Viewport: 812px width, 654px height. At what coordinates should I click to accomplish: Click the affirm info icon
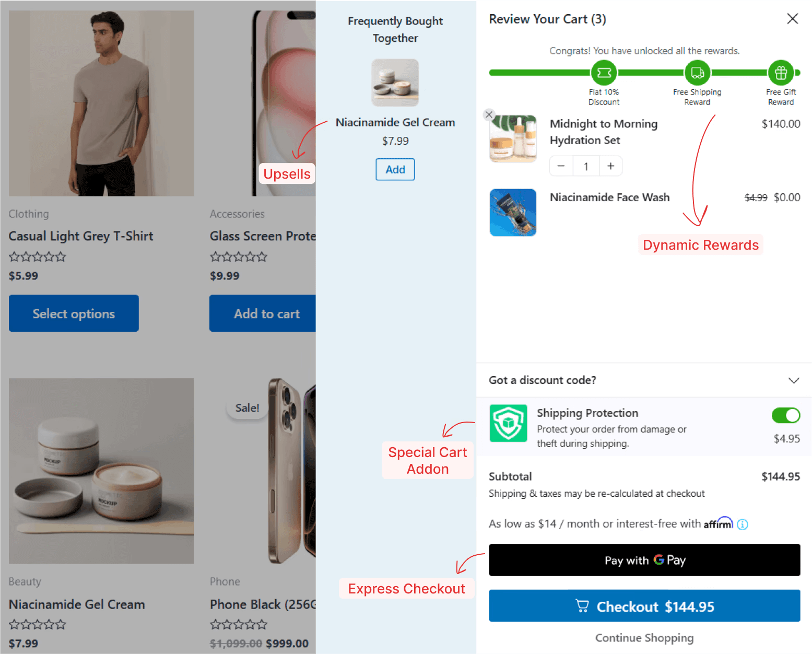[x=743, y=523]
